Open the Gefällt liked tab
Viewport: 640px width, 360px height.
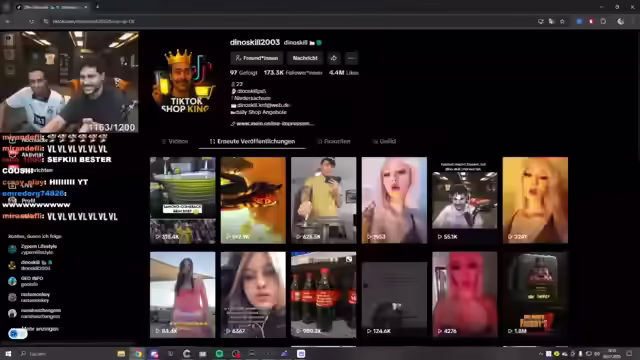tap(384, 141)
